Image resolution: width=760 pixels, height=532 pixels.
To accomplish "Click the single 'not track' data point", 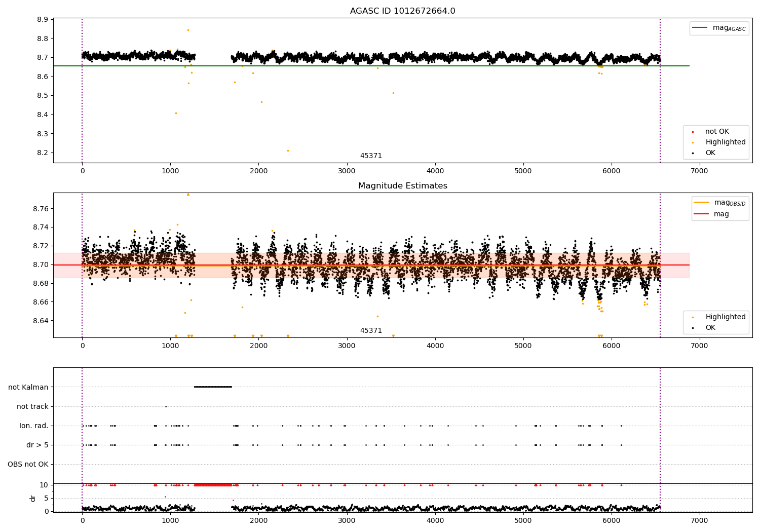I will [166, 406].
